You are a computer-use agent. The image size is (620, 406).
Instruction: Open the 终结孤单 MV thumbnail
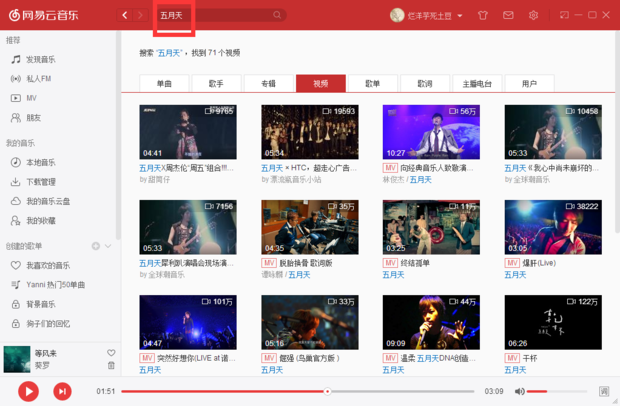point(431,227)
